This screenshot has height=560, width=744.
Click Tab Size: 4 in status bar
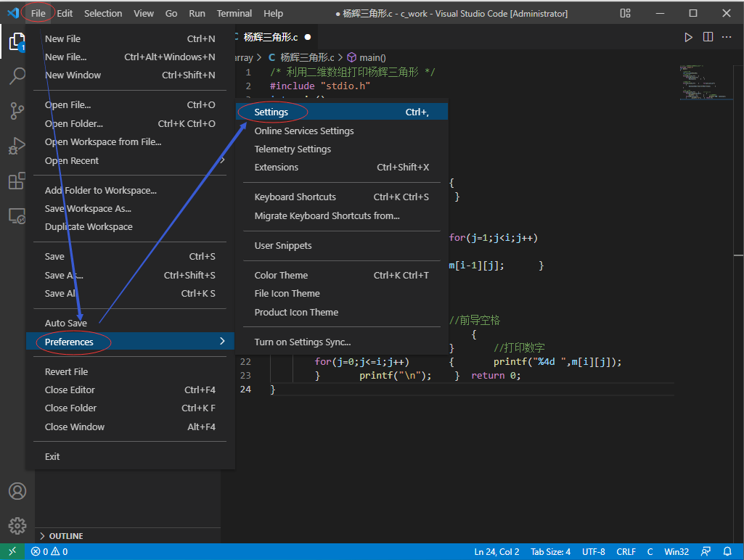[x=550, y=551]
